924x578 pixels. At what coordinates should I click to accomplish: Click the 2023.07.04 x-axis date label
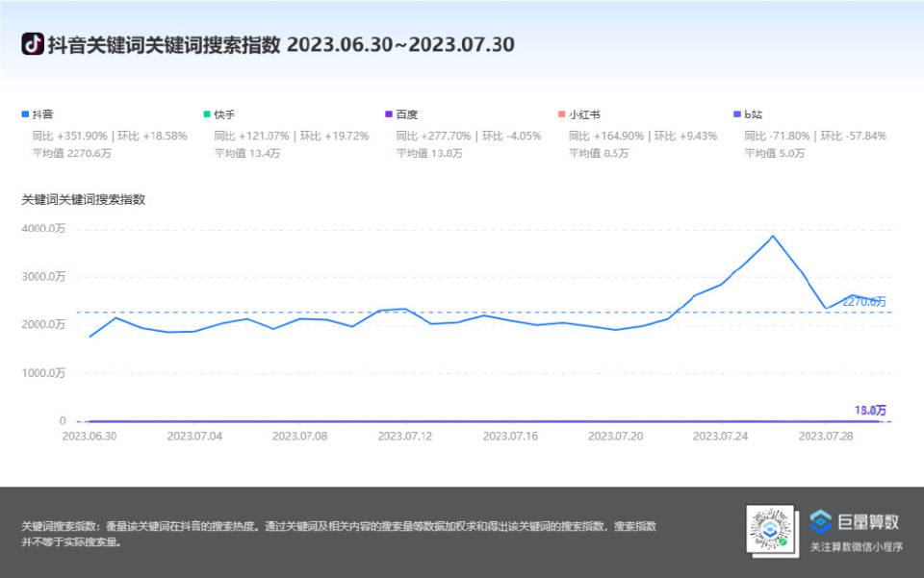(x=194, y=437)
